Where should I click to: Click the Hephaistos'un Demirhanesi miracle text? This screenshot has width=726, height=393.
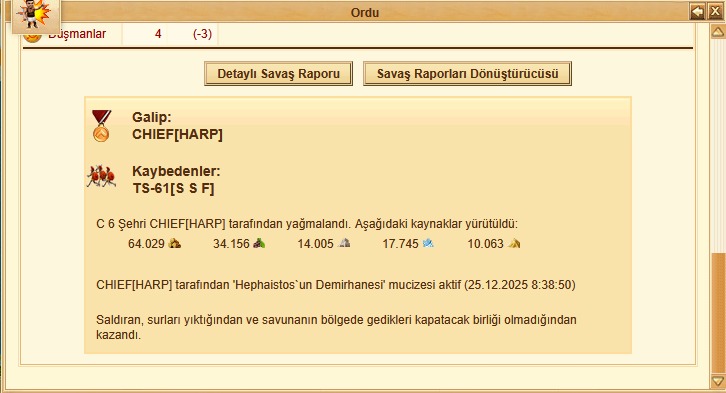(x=336, y=285)
